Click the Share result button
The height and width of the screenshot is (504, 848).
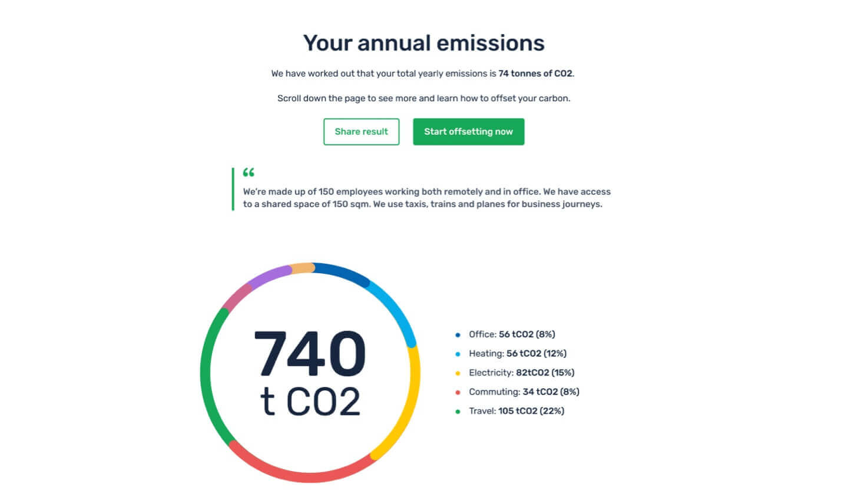coord(361,132)
